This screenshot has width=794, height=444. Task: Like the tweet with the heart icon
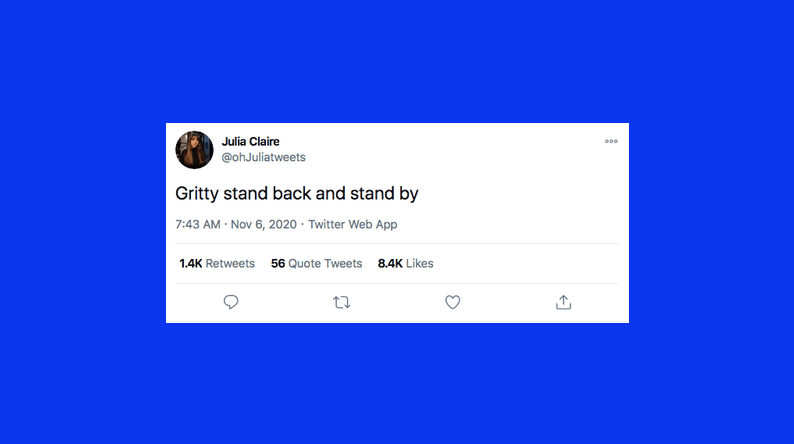(x=452, y=302)
